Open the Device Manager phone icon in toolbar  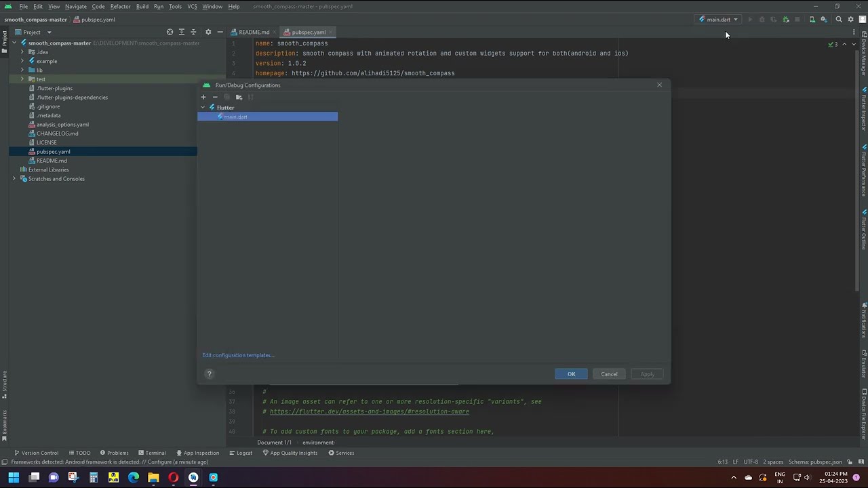pos(812,20)
